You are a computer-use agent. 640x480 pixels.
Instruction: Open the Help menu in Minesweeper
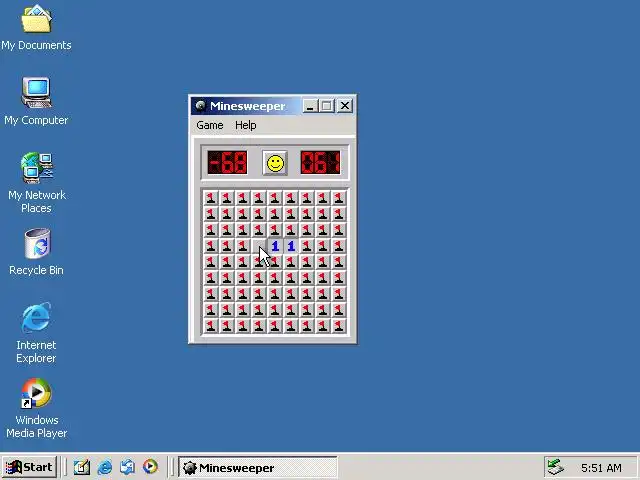[x=246, y=125]
